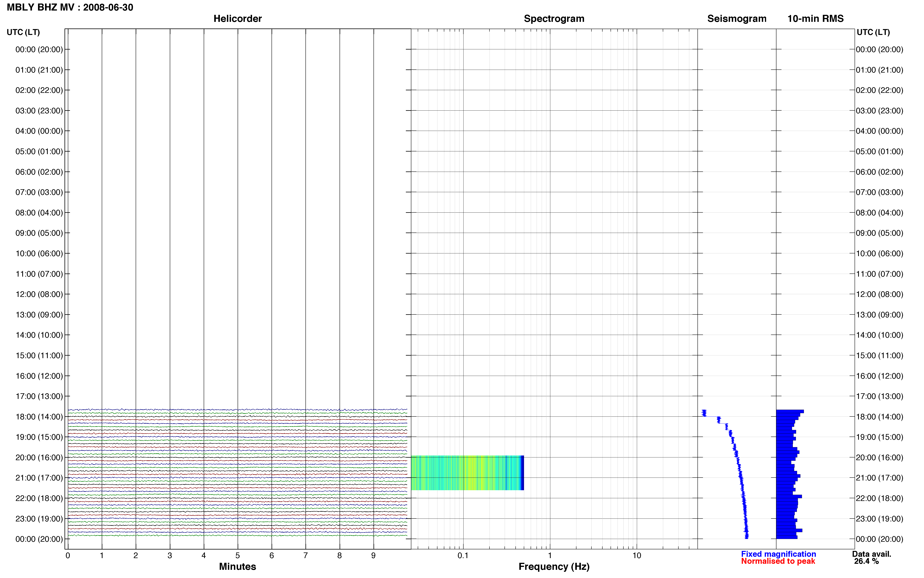Click the right '21:00 (17:00)' time label

pos(879,478)
